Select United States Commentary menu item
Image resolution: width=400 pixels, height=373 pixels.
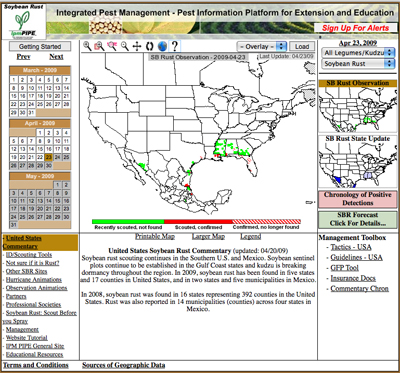click(x=40, y=242)
